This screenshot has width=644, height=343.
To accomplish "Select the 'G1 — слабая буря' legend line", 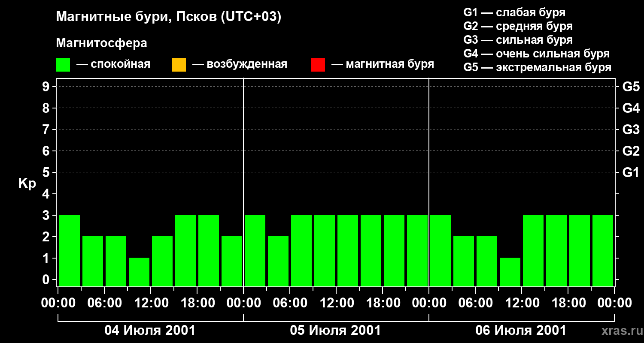I will click(514, 12).
